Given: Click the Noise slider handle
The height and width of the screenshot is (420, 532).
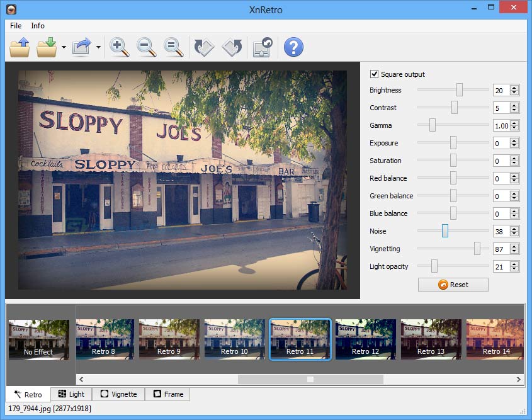Looking at the screenshot, I should (x=444, y=231).
